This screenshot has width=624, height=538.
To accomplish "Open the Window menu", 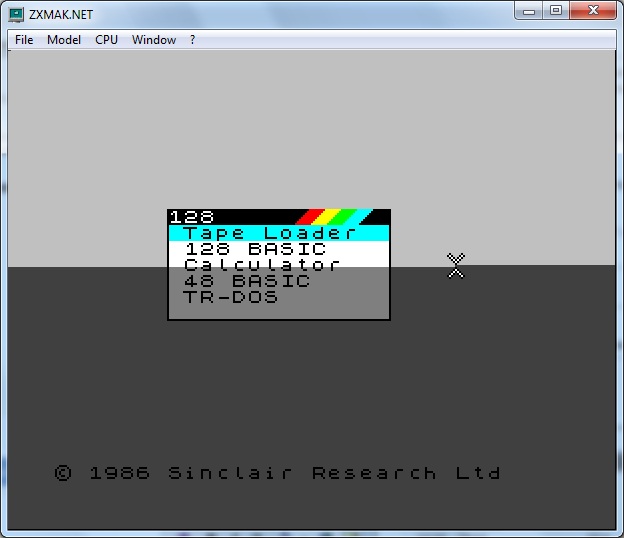I will (x=154, y=40).
